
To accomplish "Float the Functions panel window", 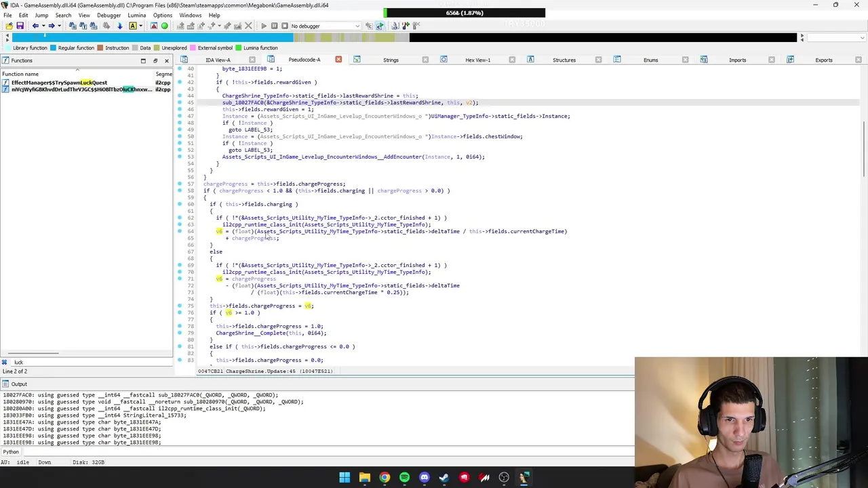I will [155, 61].
